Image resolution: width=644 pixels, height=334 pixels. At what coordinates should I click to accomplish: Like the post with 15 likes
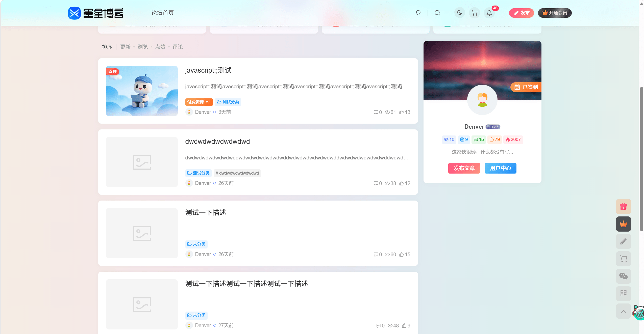click(405, 255)
